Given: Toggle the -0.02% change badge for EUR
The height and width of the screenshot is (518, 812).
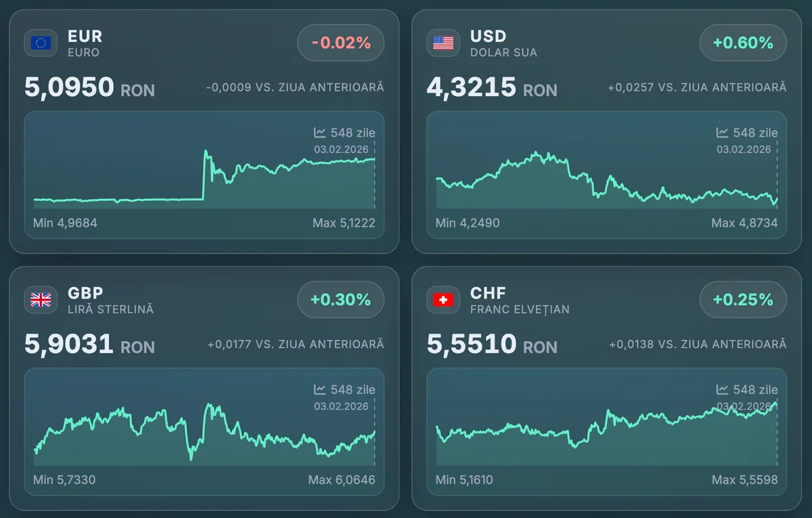Looking at the screenshot, I should pyautogui.click(x=340, y=43).
